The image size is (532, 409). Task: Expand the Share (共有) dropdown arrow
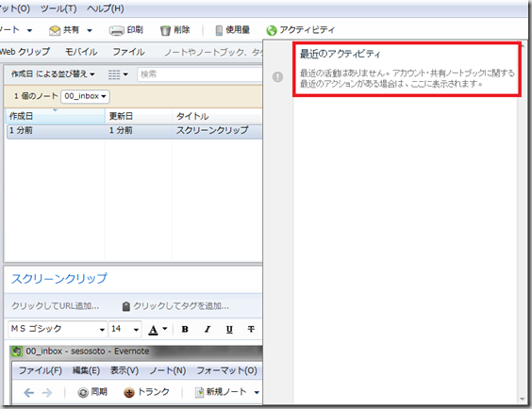(x=90, y=30)
